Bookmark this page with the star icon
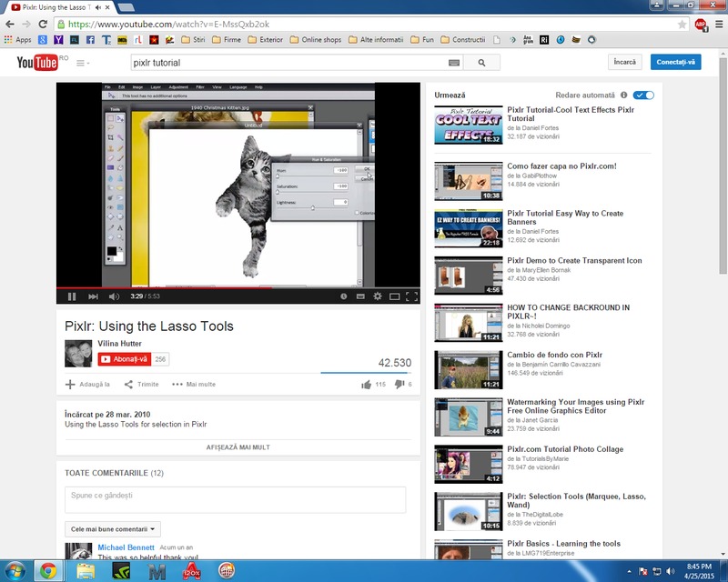728x582 pixels. [682, 25]
